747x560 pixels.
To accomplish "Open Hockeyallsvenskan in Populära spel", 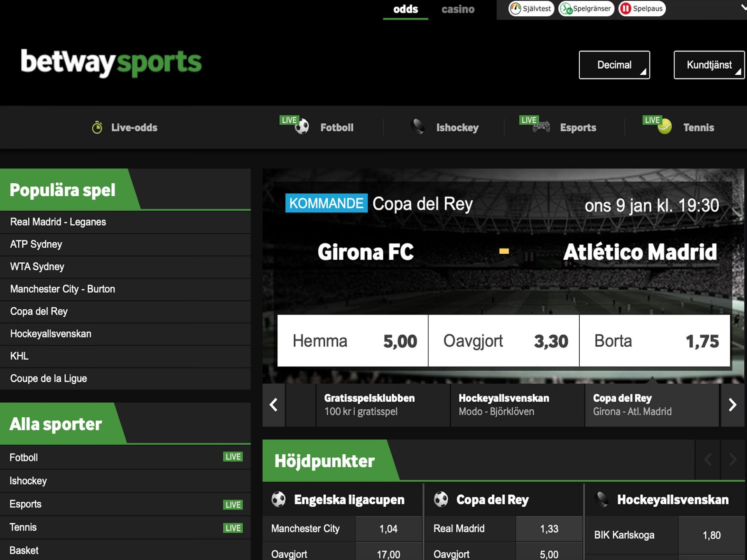I will click(x=125, y=334).
